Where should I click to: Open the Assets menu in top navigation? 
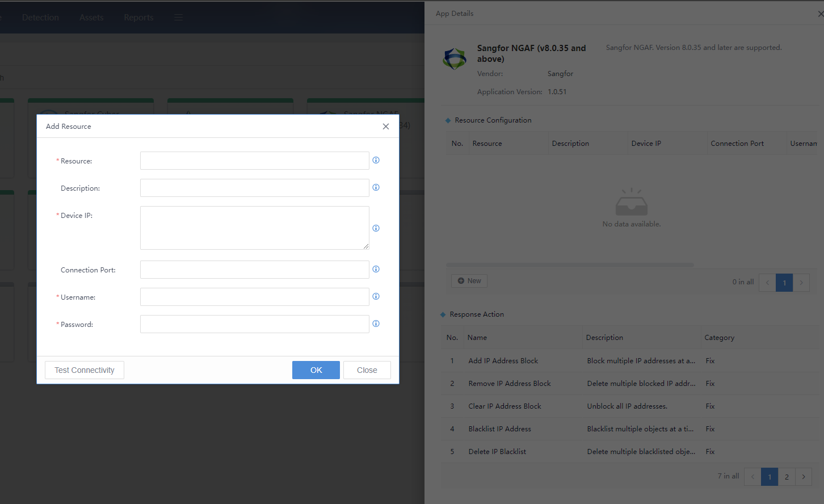[91, 18]
